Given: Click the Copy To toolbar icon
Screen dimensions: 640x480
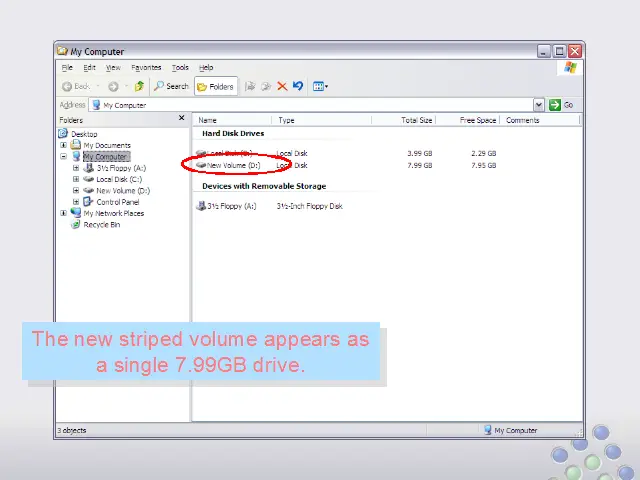Looking at the screenshot, I should (266, 86).
